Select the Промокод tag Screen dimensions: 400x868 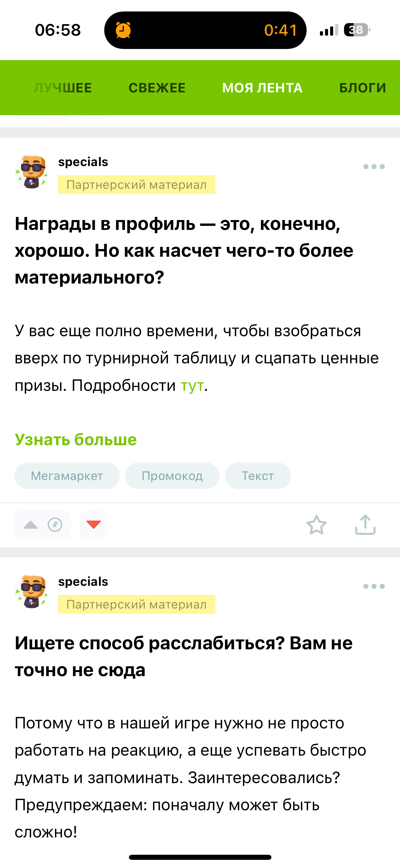click(x=172, y=476)
